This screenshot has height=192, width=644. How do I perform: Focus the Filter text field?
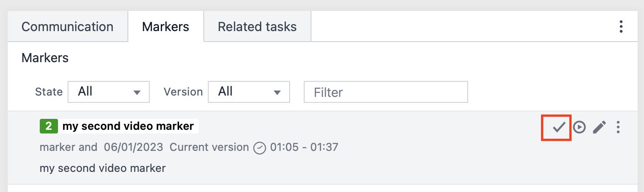(386, 92)
